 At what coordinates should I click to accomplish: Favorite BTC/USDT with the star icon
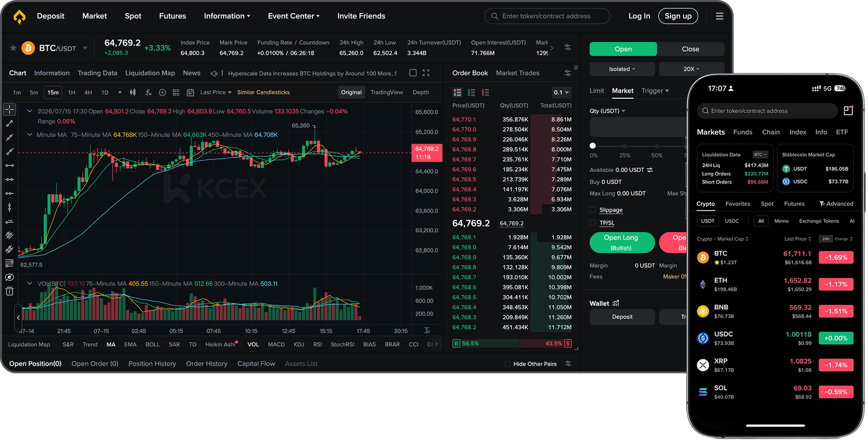click(x=13, y=48)
